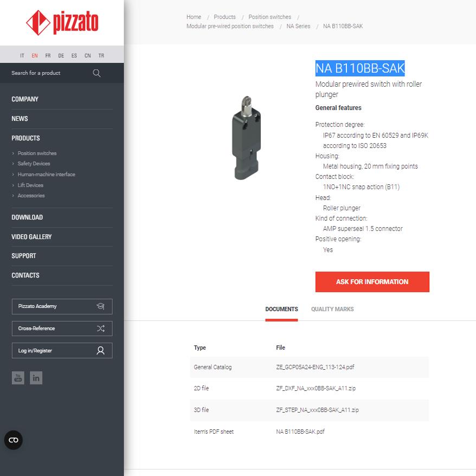Open NA B110BB-SAK.pdf item sheet
476x476 pixels.
(x=300, y=432)
